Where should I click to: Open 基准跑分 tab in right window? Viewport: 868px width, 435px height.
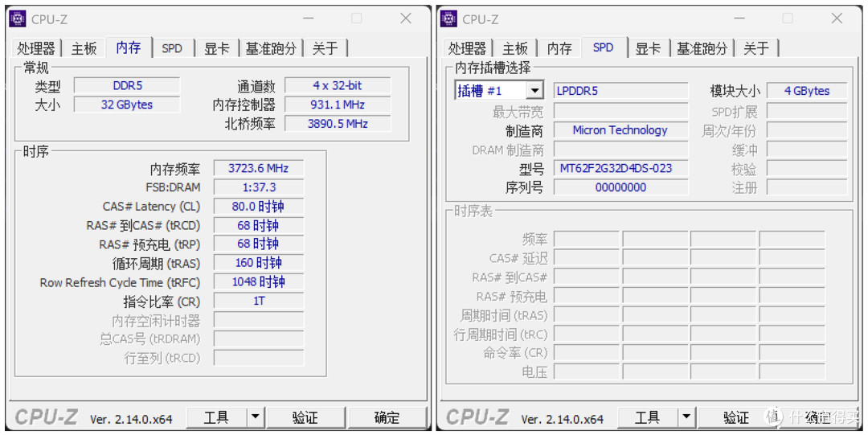click(x=702, y=48)
